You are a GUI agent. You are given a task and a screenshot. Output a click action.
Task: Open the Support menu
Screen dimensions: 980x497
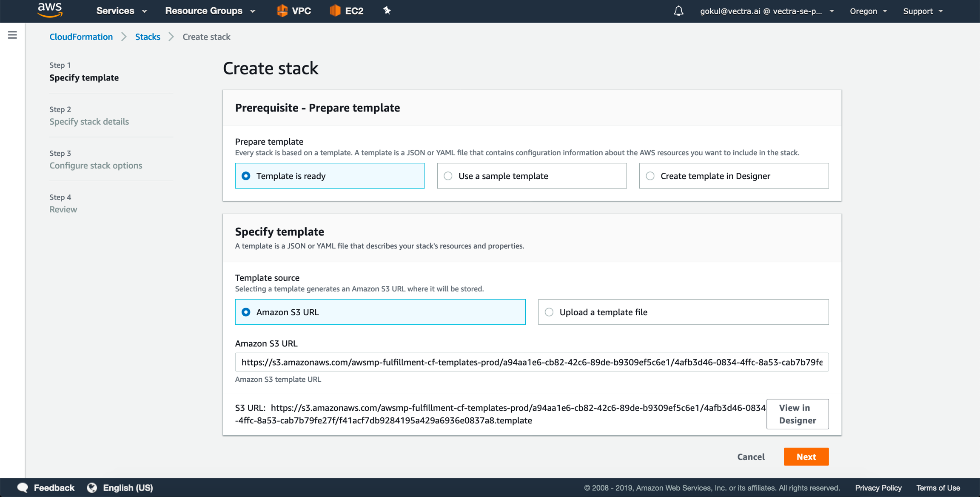tap(923, 11)
